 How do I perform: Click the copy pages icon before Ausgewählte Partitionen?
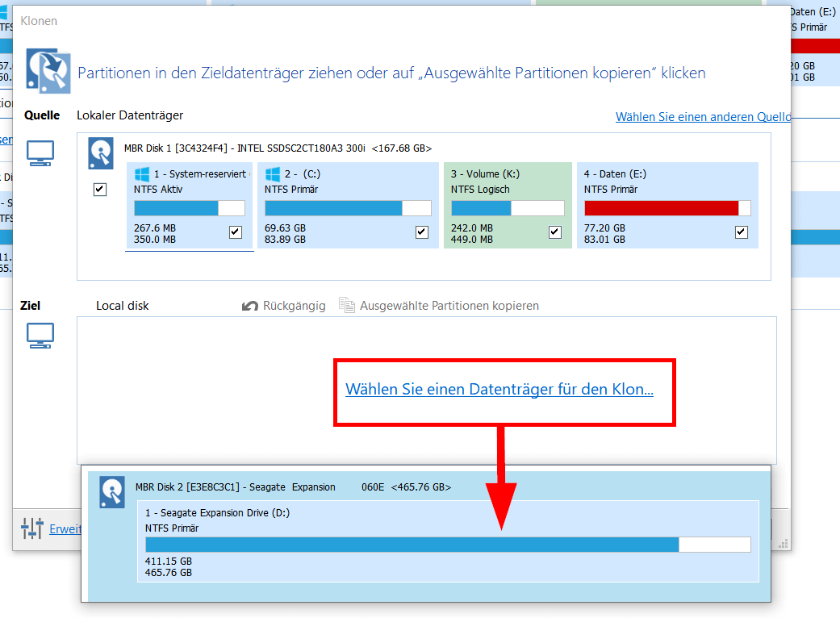point(347,305)
